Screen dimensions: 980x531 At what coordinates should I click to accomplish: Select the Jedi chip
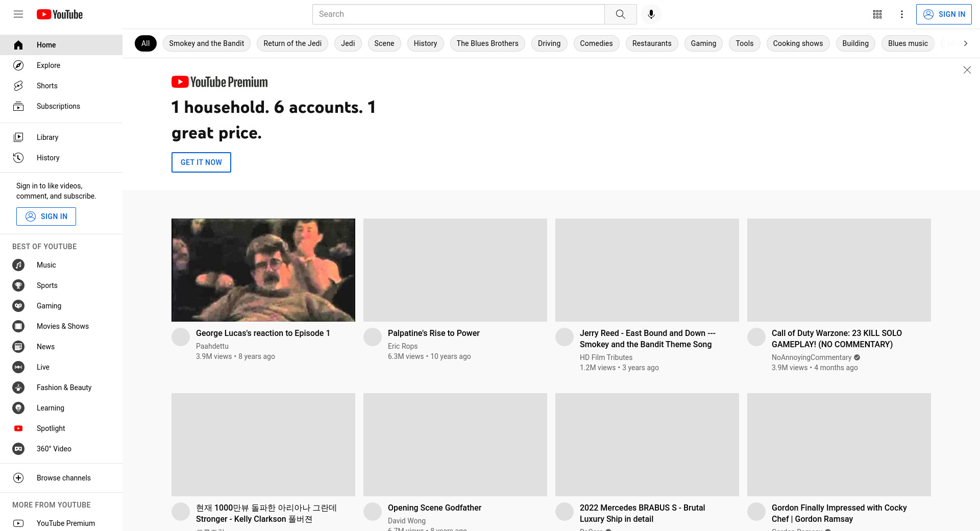pos(348,43)
